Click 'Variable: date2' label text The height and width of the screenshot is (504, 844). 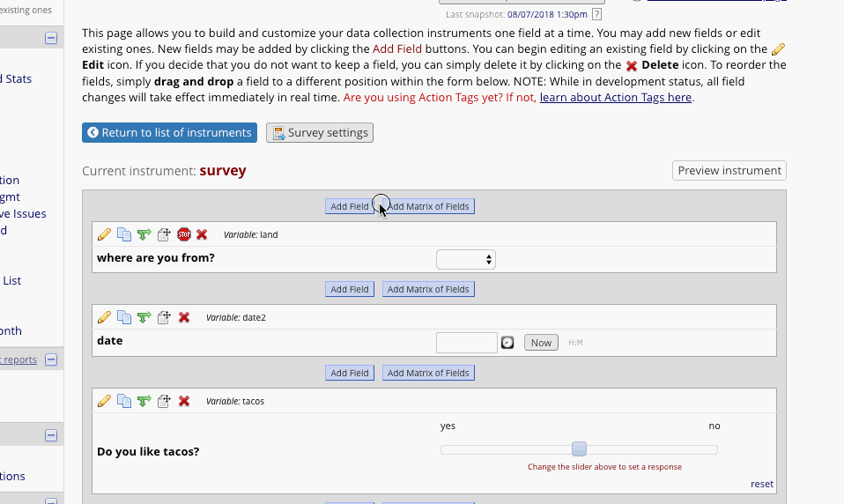click(x=236, y=318)
